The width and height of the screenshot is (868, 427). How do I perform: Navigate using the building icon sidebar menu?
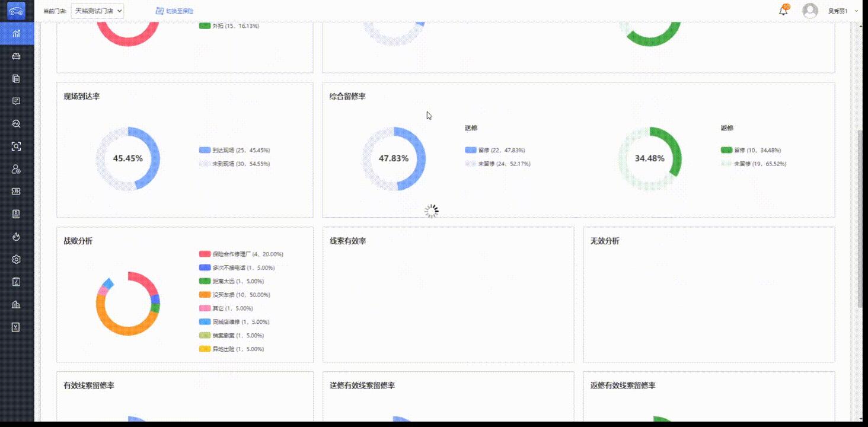tap(16, 304)
